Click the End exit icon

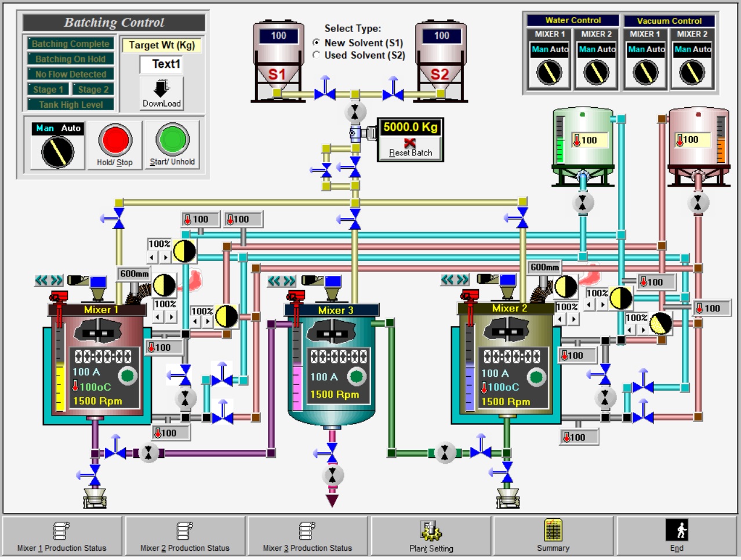tap(677, 530)
